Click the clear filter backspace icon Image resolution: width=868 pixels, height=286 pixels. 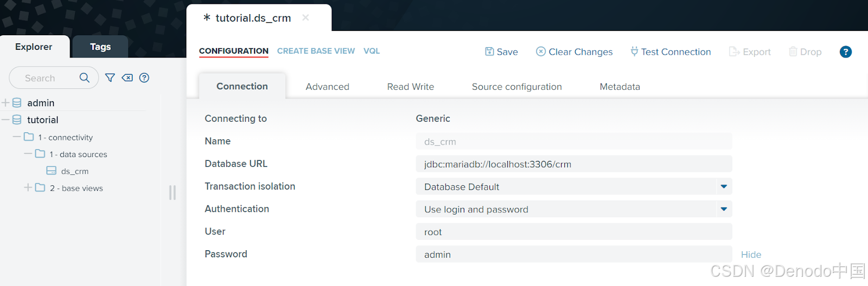(127, 77)
